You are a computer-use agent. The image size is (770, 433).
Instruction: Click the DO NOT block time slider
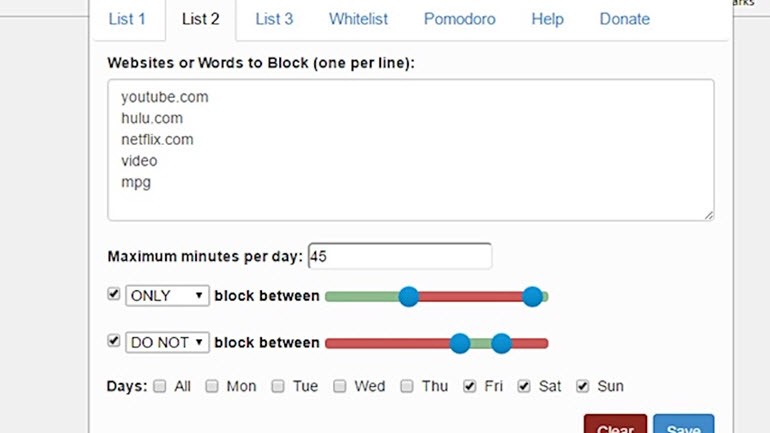tap(437, 343)
